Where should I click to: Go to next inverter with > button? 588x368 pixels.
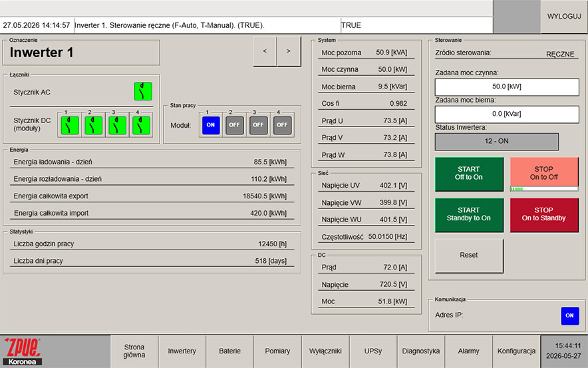tap(289, 51)
